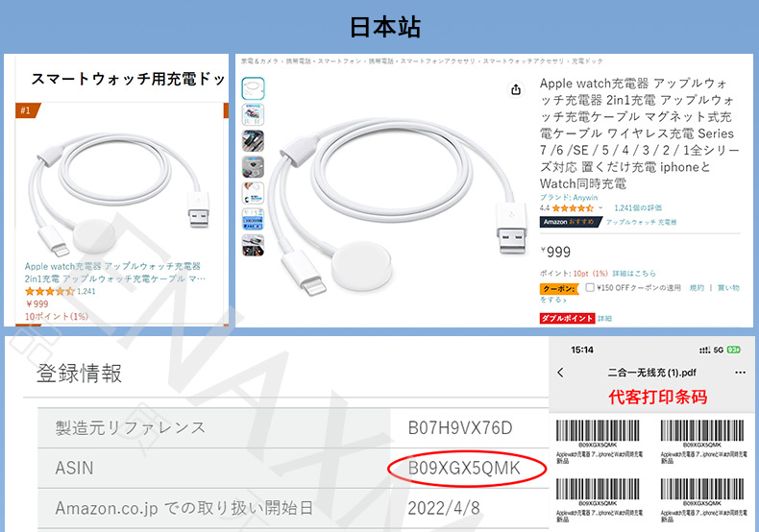Select the third product thumbnail

coord(253,141)
